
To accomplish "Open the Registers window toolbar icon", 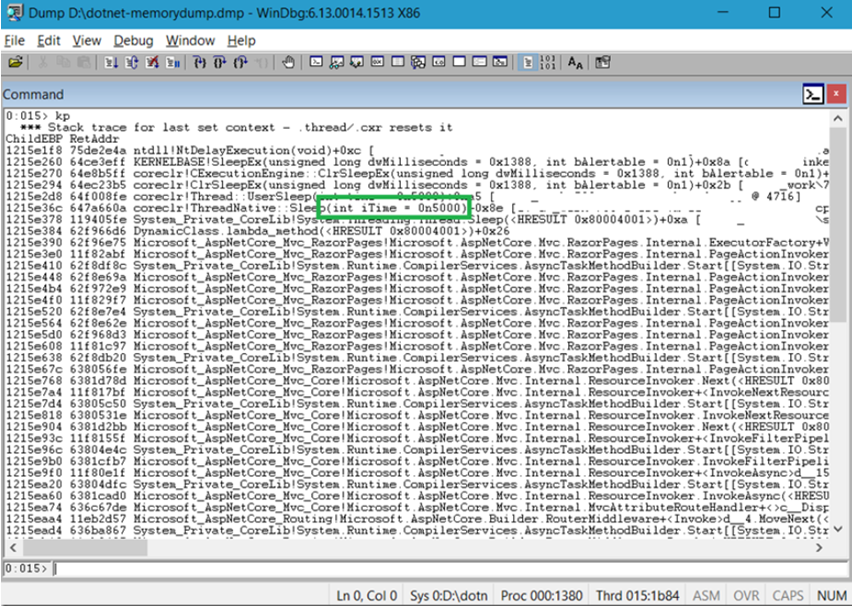I will point(377,62).
